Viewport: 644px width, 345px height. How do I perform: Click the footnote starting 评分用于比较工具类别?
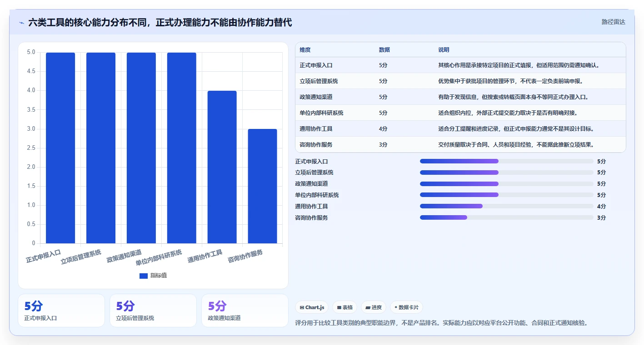point(443,323)
